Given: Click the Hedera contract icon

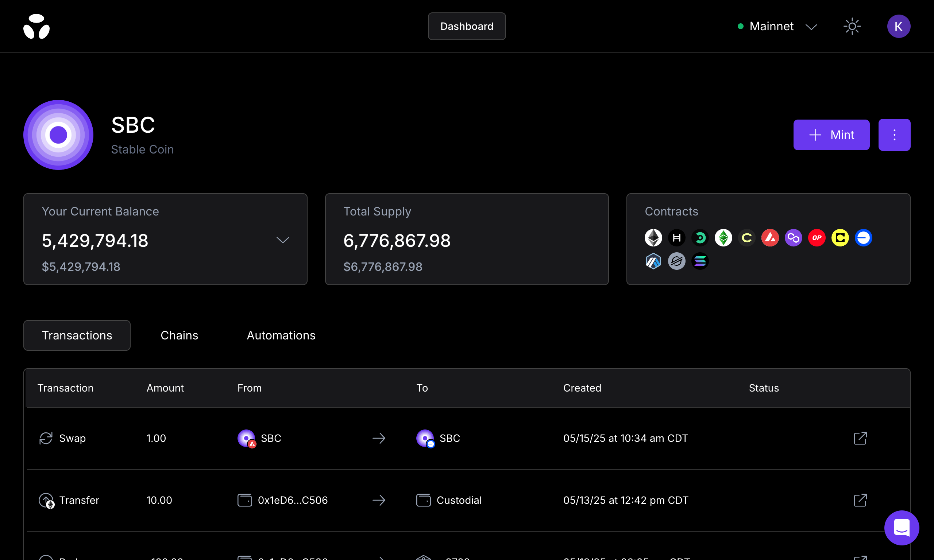Looking at the screenshot, I should [x=676, y=238].
